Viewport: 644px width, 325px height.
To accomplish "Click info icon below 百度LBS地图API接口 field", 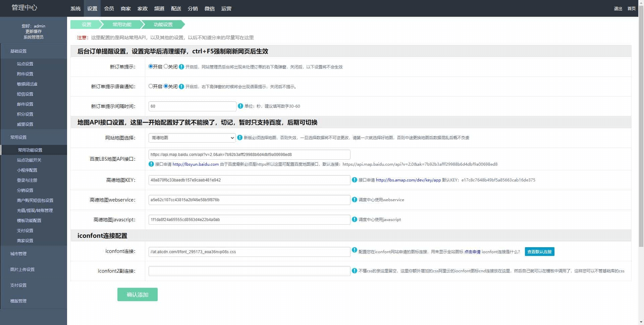I will [x=151, y=164].
